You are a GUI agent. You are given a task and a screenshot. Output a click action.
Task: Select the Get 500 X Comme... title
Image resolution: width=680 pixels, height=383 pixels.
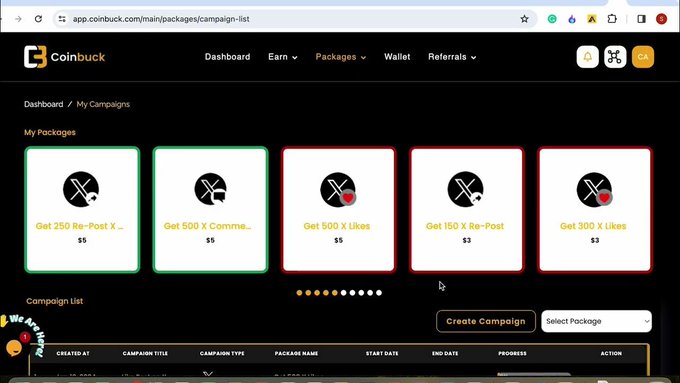coord(207,226)
